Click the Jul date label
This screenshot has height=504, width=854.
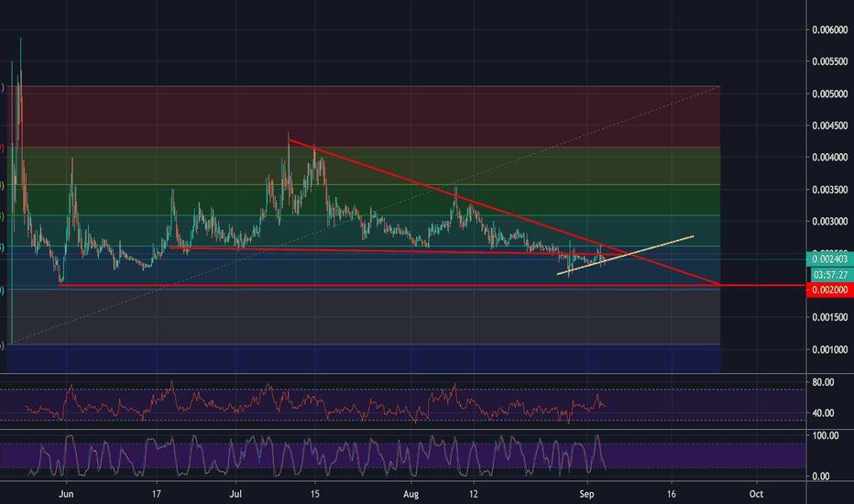pos(235,494)
